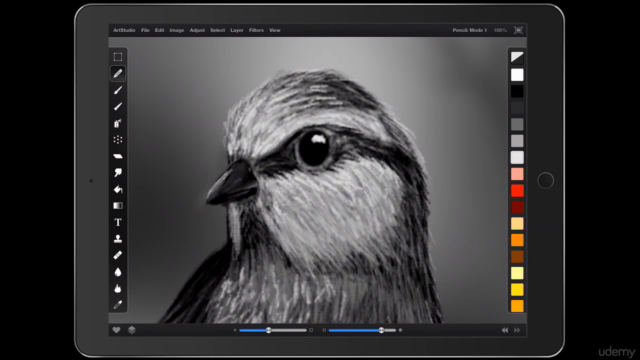
Task: Select the Pencil tool
Action: [x=118, y=73]
